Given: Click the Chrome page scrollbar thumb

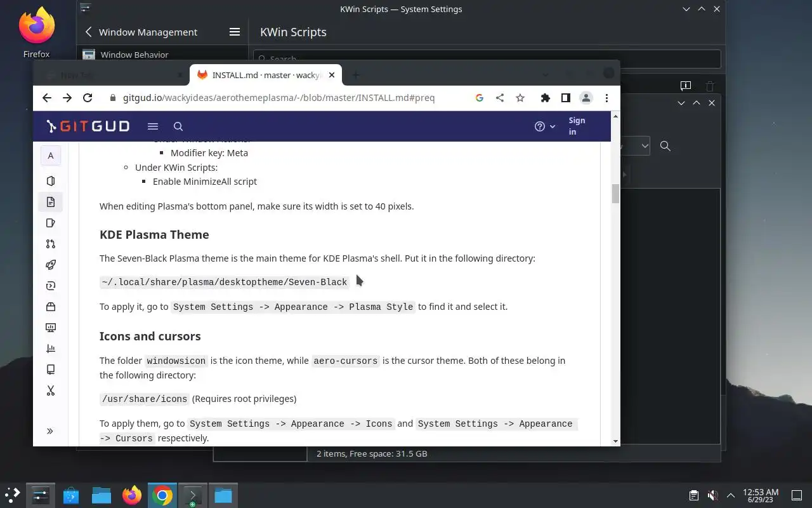Looking at the screenshot, I should 615,194.
